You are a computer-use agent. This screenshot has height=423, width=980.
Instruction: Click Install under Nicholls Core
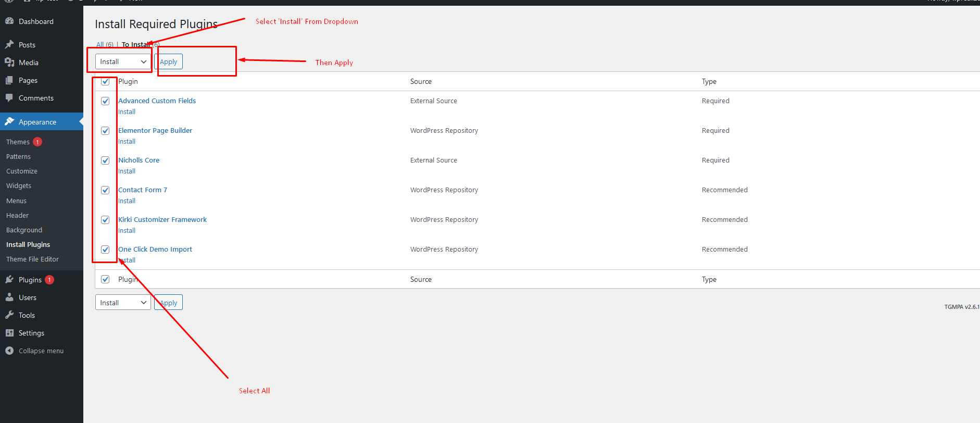point(127,171)
